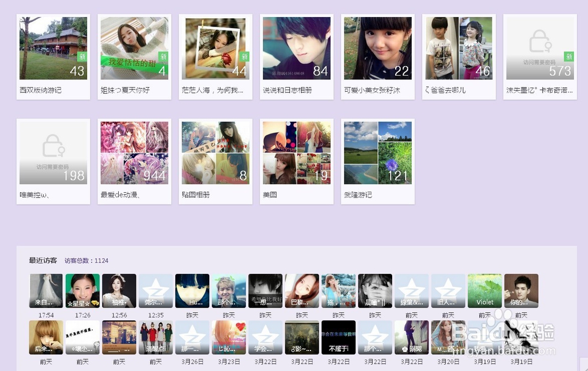
Task: Click the 姐妹つ夏天你好 album title
Action: [125, 90]
